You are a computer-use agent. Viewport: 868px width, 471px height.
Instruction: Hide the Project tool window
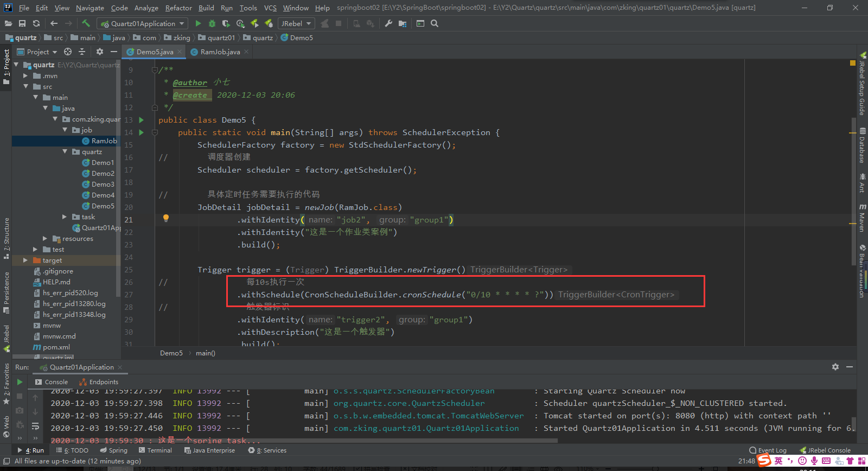pos(114,52)
